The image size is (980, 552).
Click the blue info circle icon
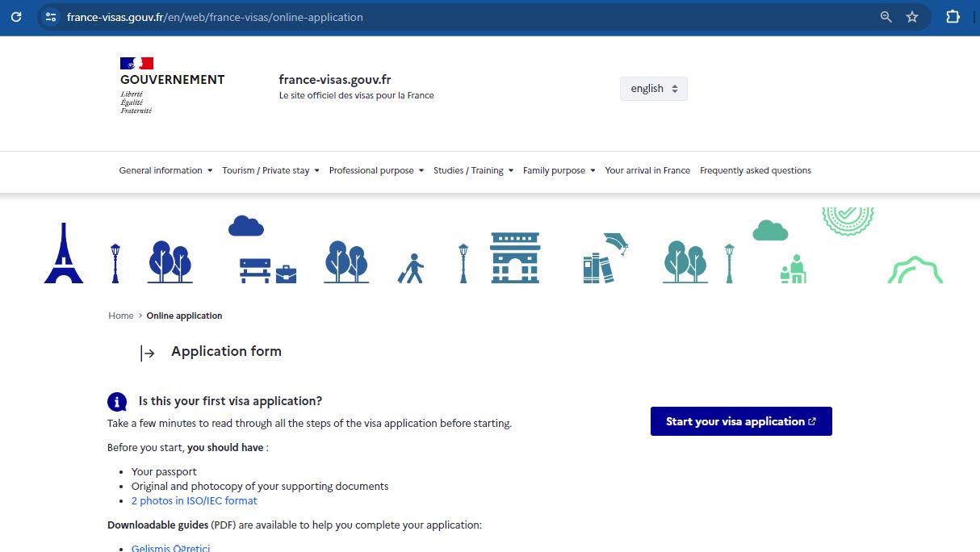117,401
